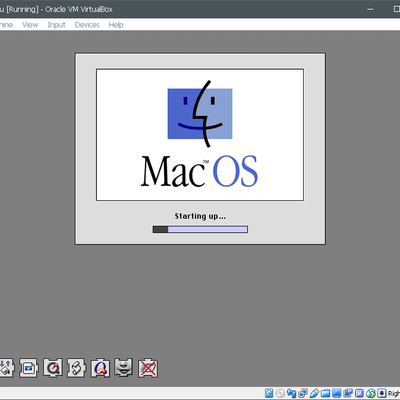This screenshot has height=400, width=400.
Task: Click the keyboard capture arrow icon
Action: click(x=382, y=393)
